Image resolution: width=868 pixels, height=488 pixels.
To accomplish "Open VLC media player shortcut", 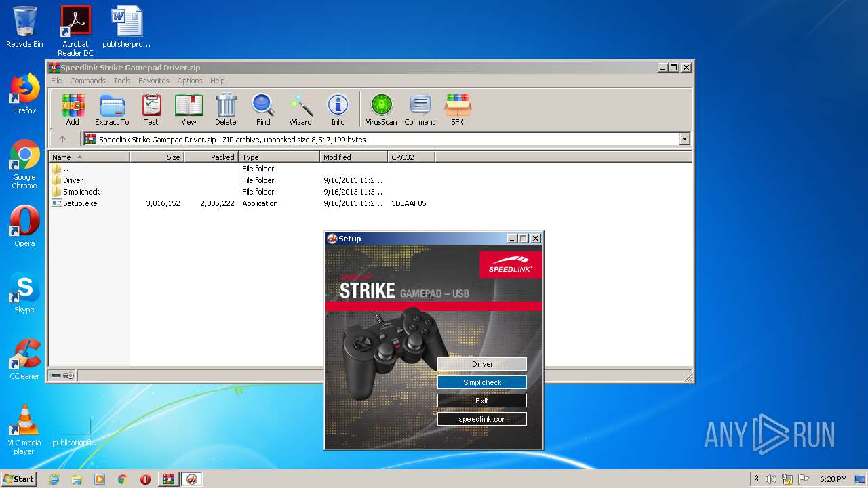I will pyautogui.click(x=24, y=430).
